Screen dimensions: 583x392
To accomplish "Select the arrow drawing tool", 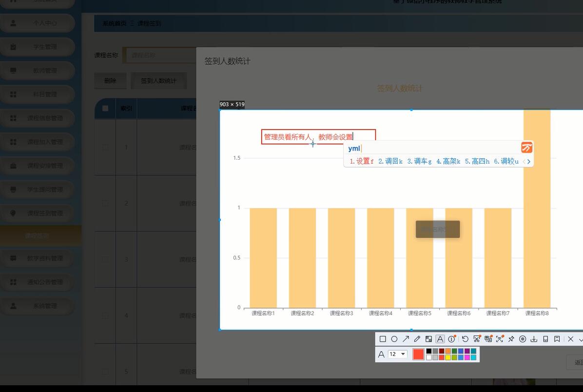I will point(406,339).
